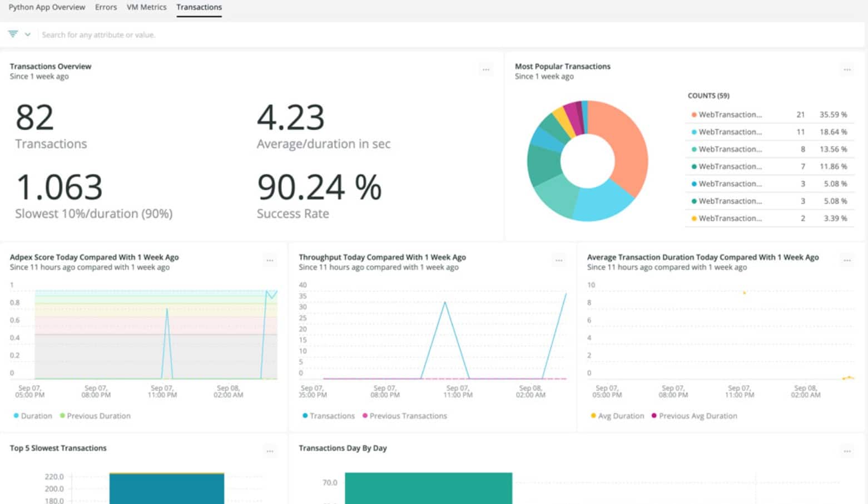Click Most Popular Transactions title
868x504 pixels.
(x=562, y=66)
